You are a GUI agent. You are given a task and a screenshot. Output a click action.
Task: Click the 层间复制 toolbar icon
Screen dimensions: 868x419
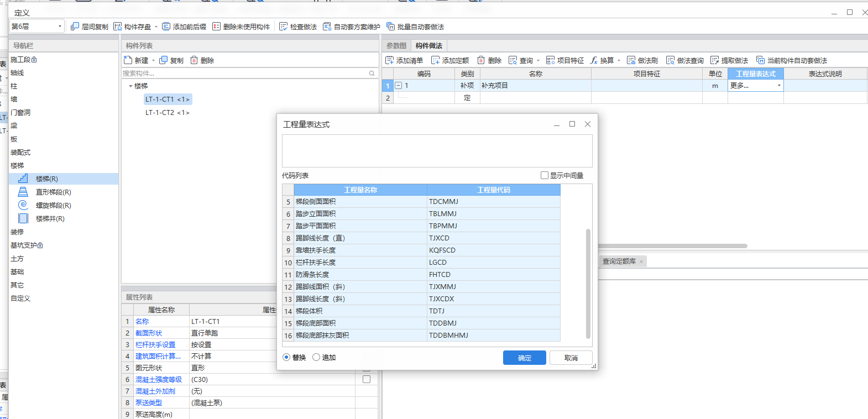point(75,27)
